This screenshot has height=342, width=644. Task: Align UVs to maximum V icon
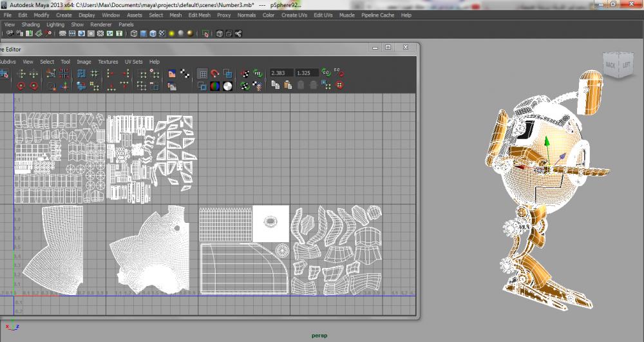[x=125, y=86]
